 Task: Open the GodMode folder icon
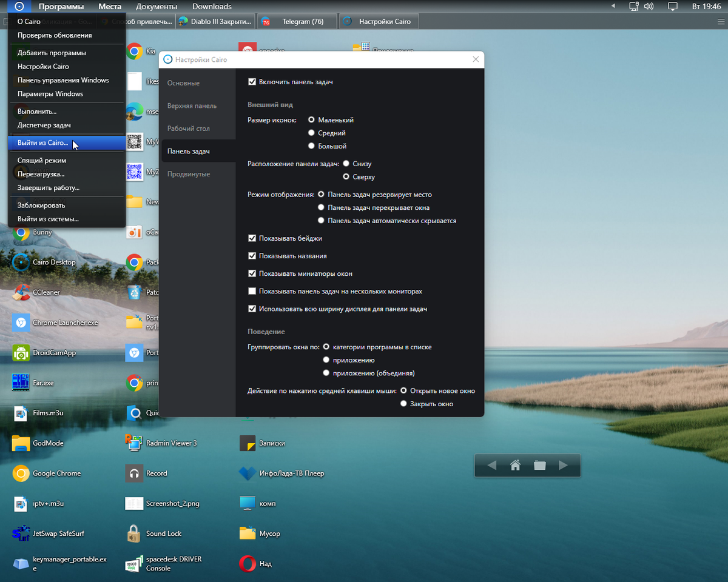[21, 443]
